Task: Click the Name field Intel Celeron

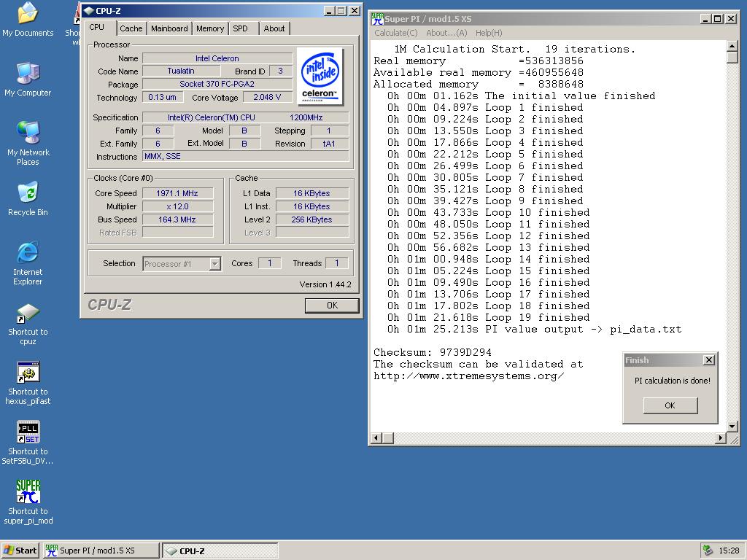Action: tap(217, 58)
